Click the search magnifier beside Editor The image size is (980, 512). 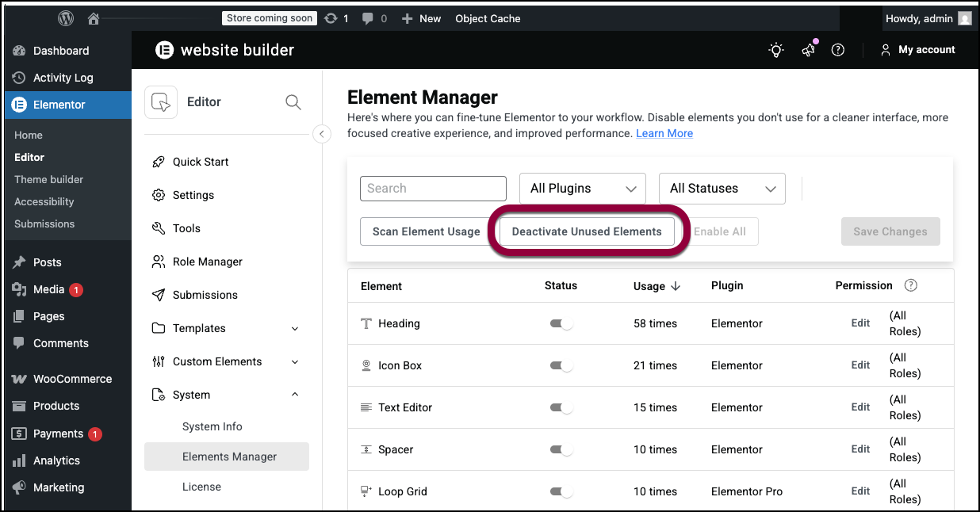coord(293,102)
